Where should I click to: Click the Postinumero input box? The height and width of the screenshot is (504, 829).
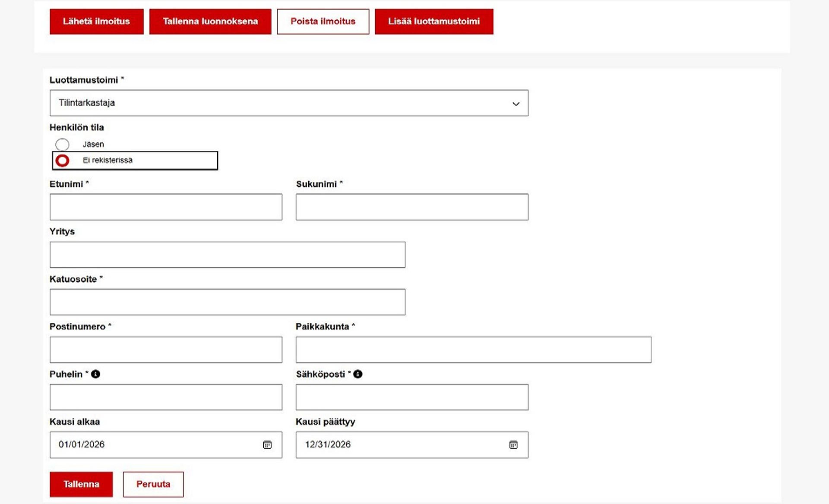166,350
